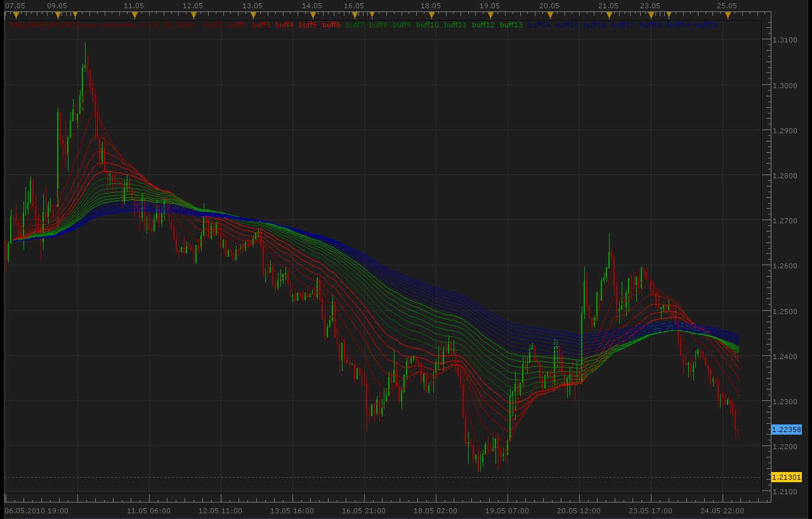The image size is (812, 519).
Task: Click the 12.05 11:00 time axis label
Action: tap(220, 510)
